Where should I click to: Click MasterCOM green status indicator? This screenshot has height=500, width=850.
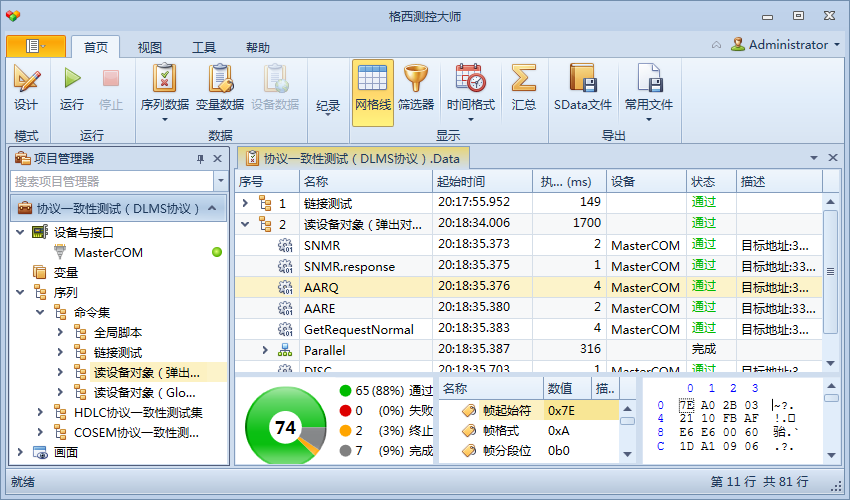[x=217, y=252]
